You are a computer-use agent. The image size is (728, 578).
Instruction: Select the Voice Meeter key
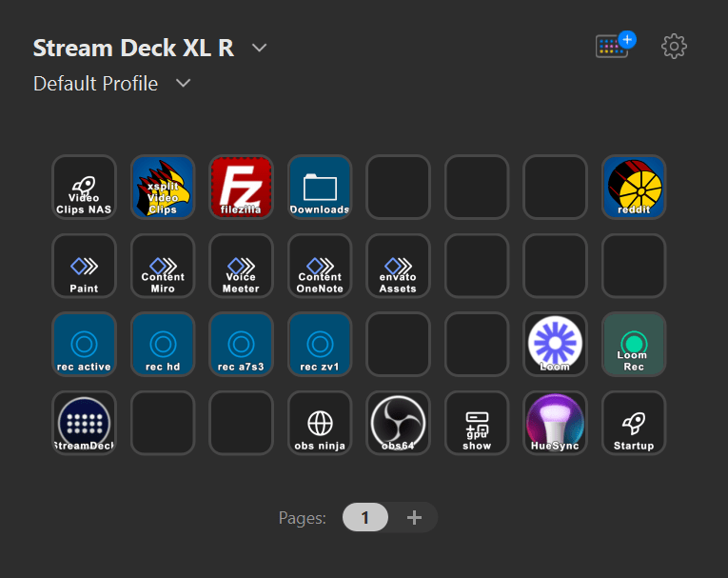[x=241, y=266]
